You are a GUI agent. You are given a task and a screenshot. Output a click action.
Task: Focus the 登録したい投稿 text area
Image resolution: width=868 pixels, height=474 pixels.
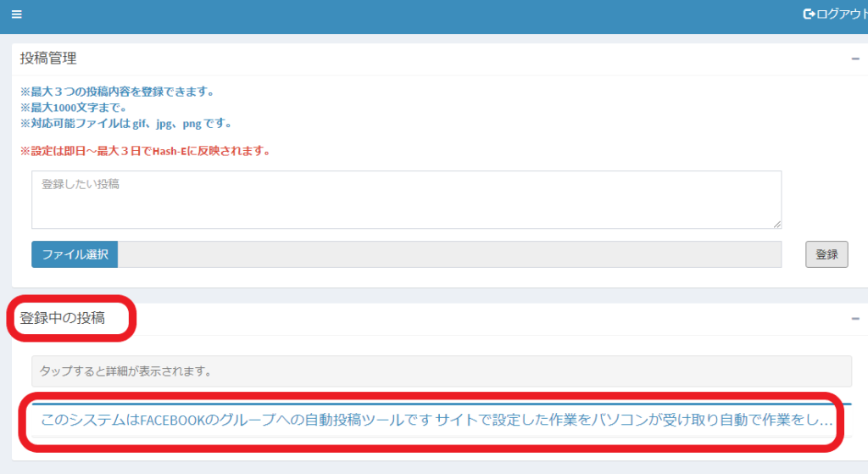coord(406,200)
